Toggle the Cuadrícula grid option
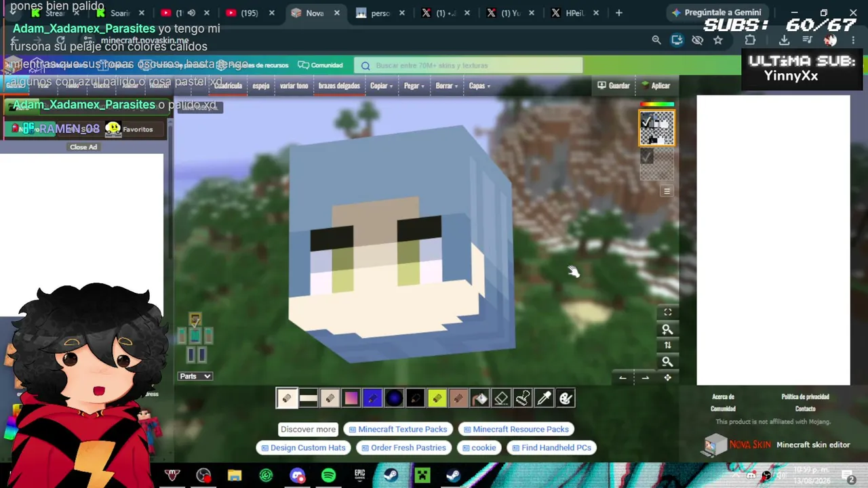Viewport: 868px width, 488px height. pyautogui.click(x=228, y=86)
